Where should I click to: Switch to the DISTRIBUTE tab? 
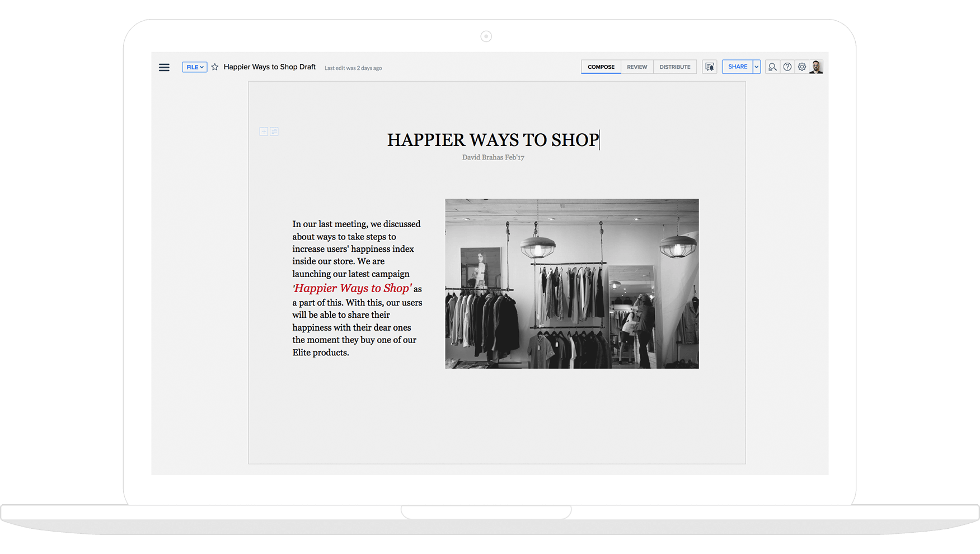(x=674, y=67)
